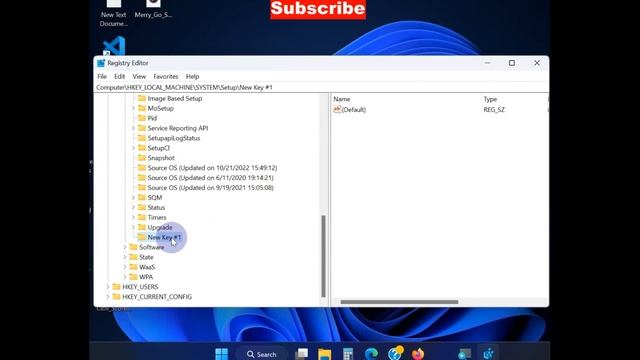
Task: Expand the WaaS key
Action: pos(125,267)
